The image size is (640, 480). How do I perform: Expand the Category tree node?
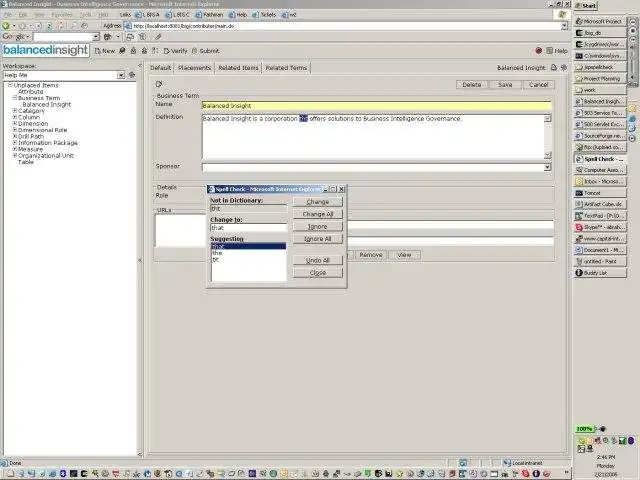(15, 111)
